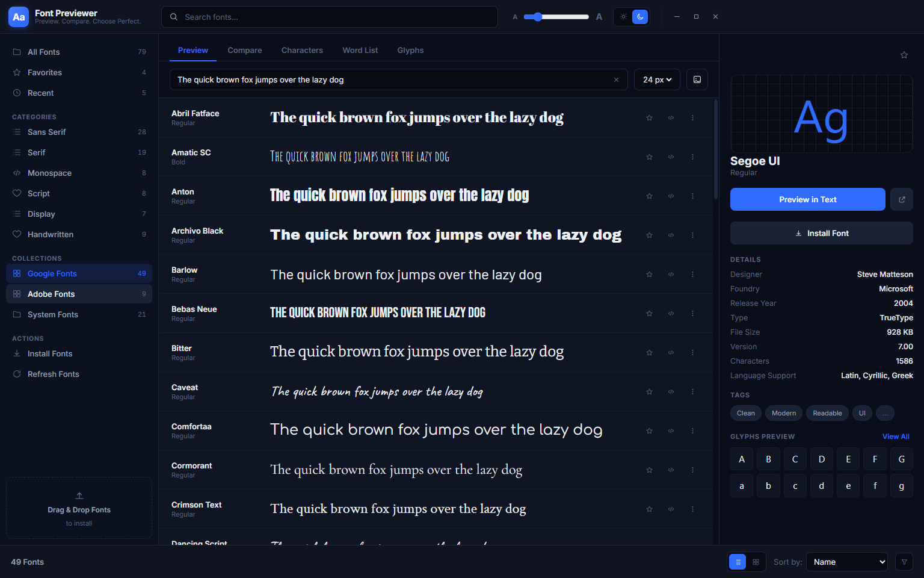The height and width of the screenshot is (578, 924).
Task: Open the Compare tab
Action: click(245, 50)
